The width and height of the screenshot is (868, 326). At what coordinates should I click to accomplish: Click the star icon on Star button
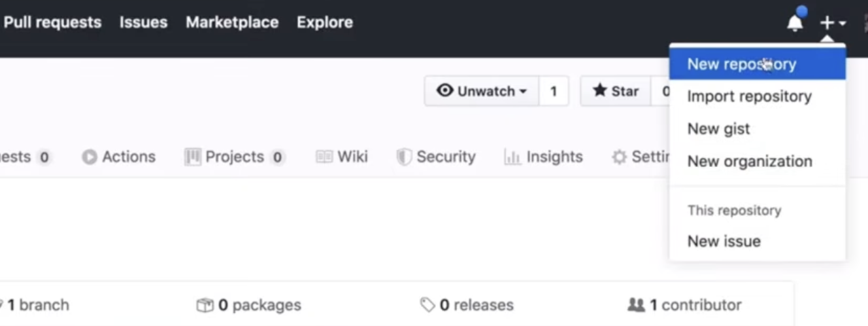coord(600,90)
